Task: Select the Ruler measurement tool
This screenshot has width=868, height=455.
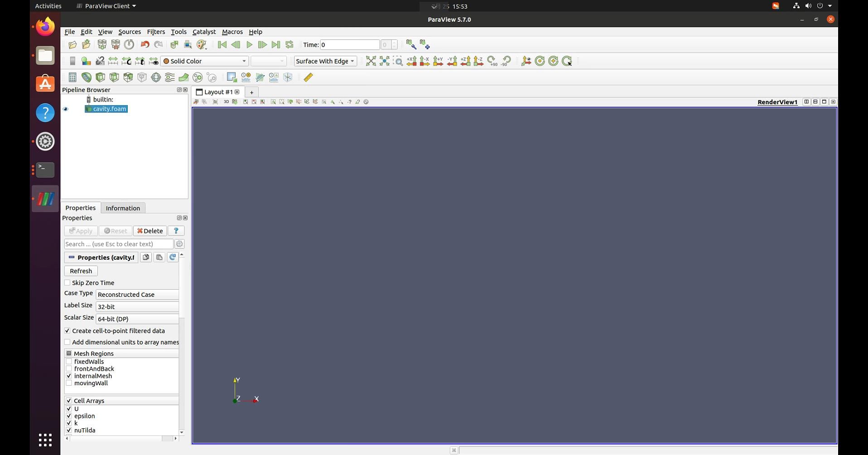Action: (308, 77)
